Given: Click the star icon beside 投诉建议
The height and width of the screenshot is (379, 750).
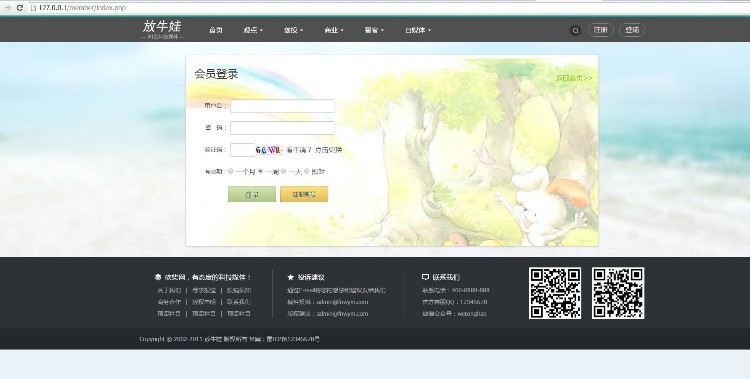Looking at the screenshot, I should pos(290,277).
